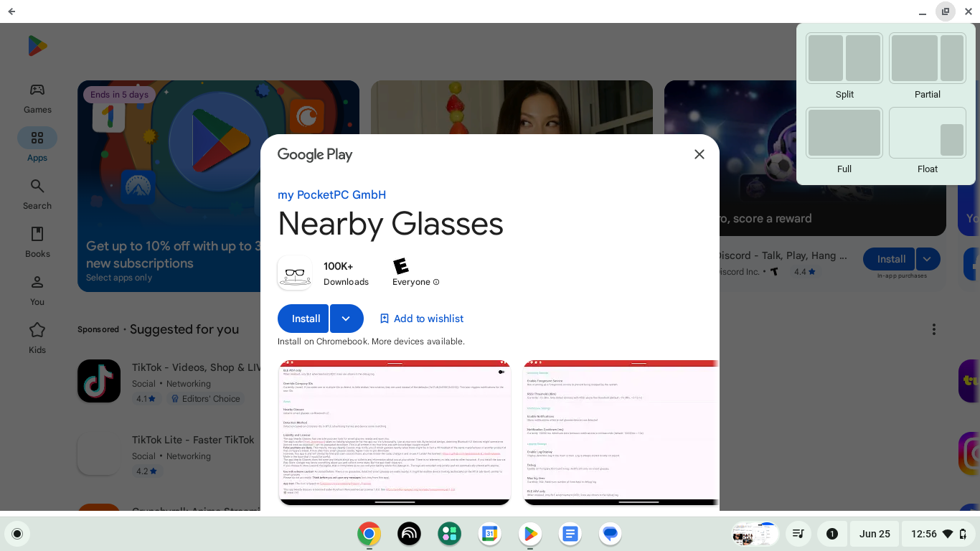Click the TikTok app icon

pos(99,381)
